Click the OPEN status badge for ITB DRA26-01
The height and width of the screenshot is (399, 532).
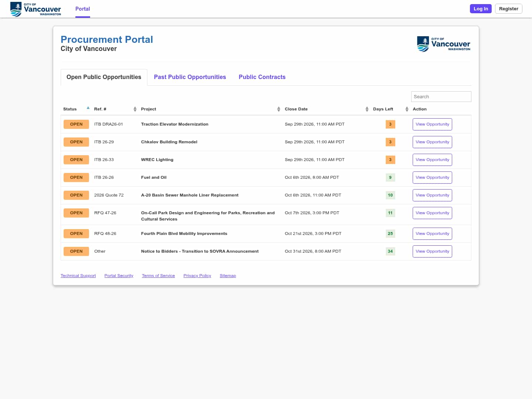pos(76,124)
